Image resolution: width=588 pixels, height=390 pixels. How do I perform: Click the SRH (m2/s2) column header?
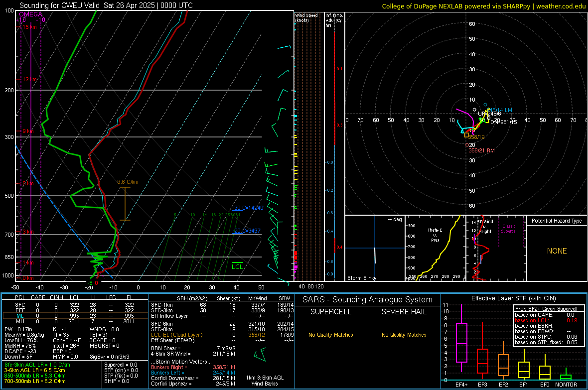[192, 298]
